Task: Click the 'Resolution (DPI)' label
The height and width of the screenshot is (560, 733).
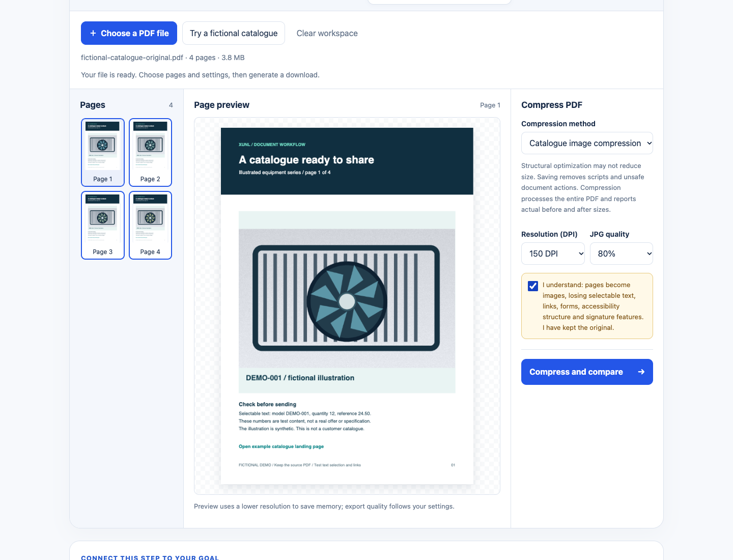Action: tap(549, 234)
